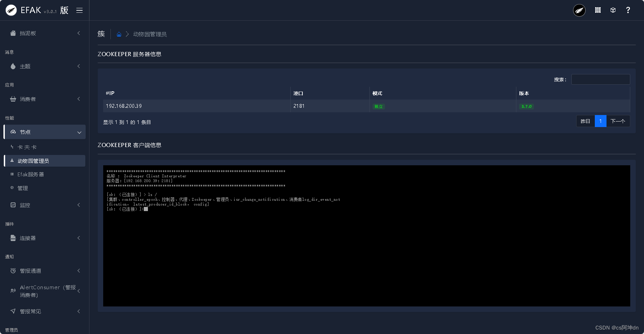Click the breadcrumb home icon

click(119, 34)
